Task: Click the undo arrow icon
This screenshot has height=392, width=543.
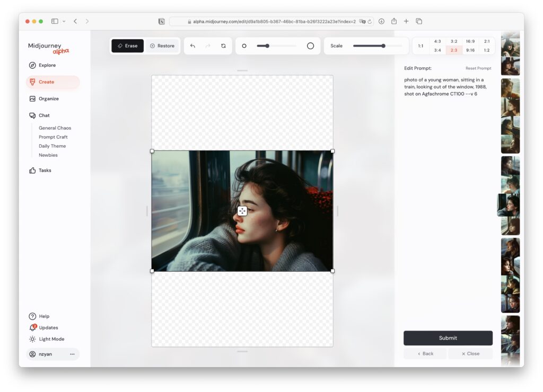Action: [192, 46]
